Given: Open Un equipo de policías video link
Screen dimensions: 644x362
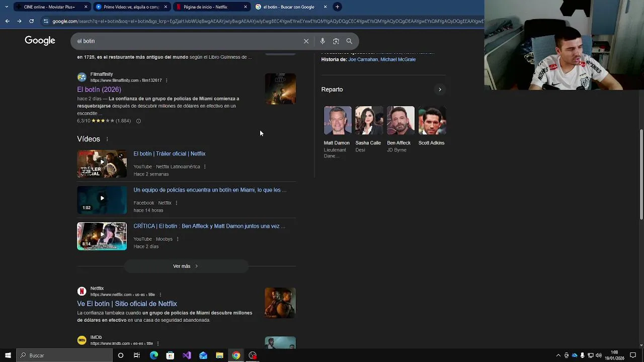Looking at the screenshot, I should coord(210,190).
